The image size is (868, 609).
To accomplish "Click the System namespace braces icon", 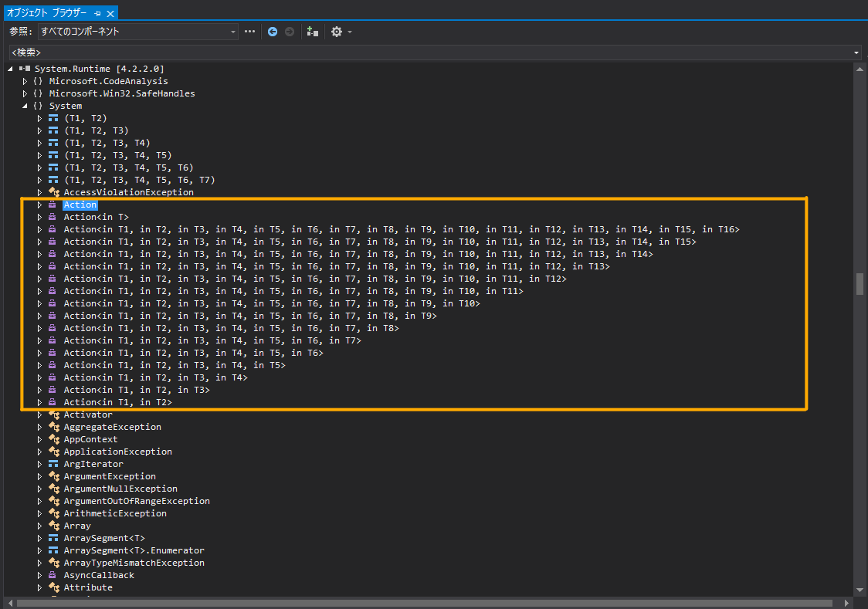I will point(38,106).
